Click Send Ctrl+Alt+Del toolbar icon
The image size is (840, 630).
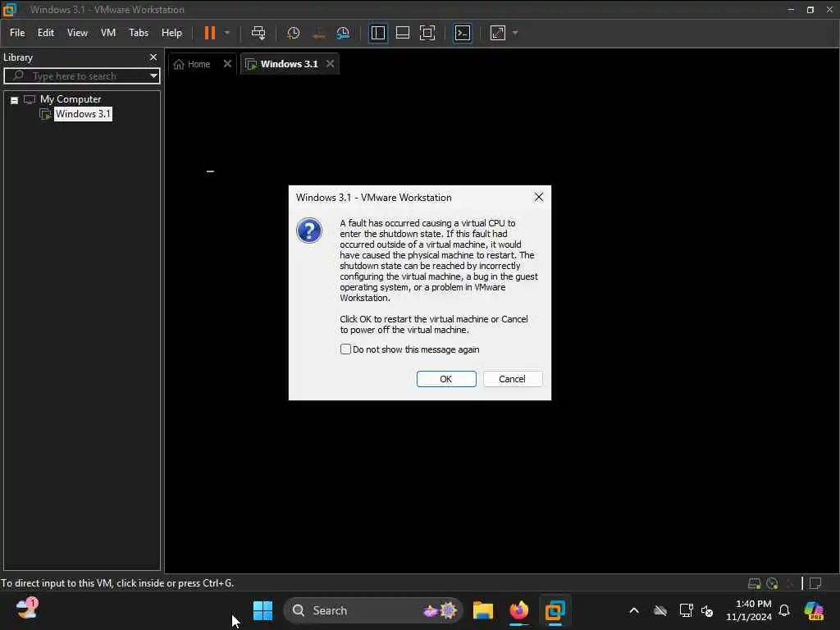(258, 33)
